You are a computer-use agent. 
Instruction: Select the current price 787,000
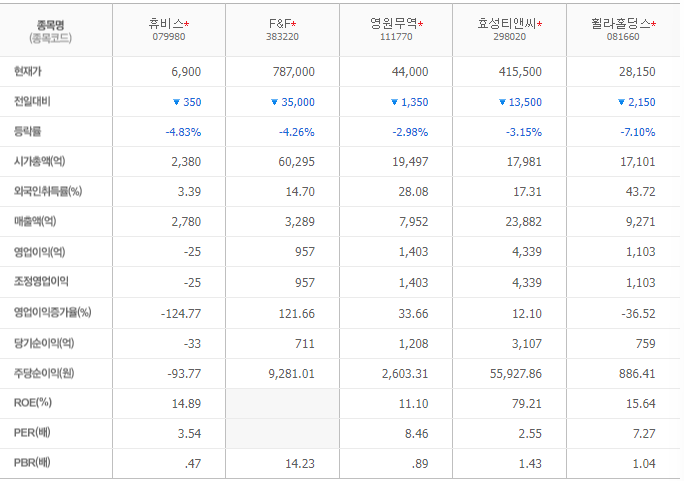[x=294, y=72]
